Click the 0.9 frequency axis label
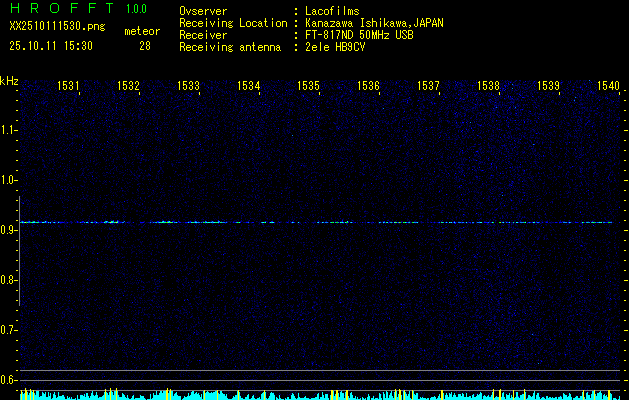629x400 pixels. tap(9, 230)
